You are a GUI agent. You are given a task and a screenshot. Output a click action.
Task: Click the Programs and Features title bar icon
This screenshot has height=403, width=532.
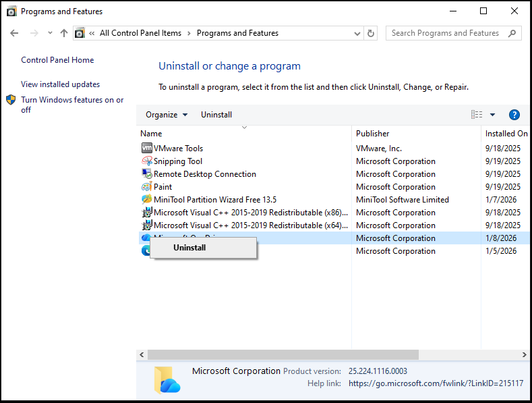pyautogui.click(x=11, y=11)
